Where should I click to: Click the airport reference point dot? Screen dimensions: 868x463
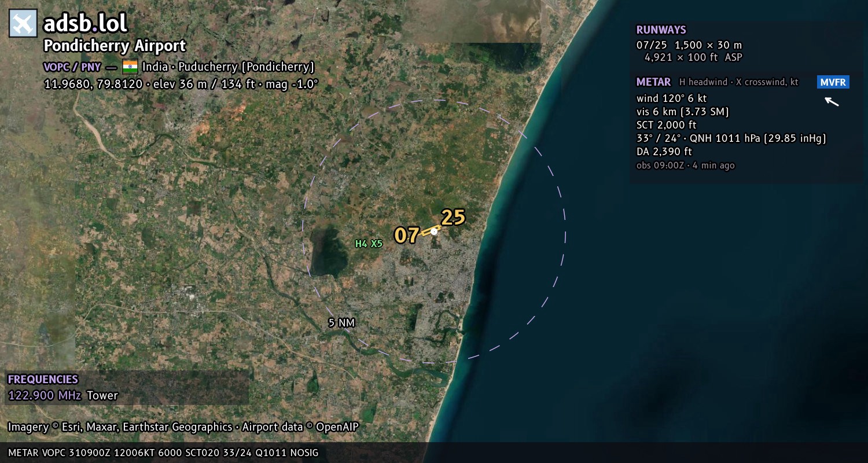434,231
